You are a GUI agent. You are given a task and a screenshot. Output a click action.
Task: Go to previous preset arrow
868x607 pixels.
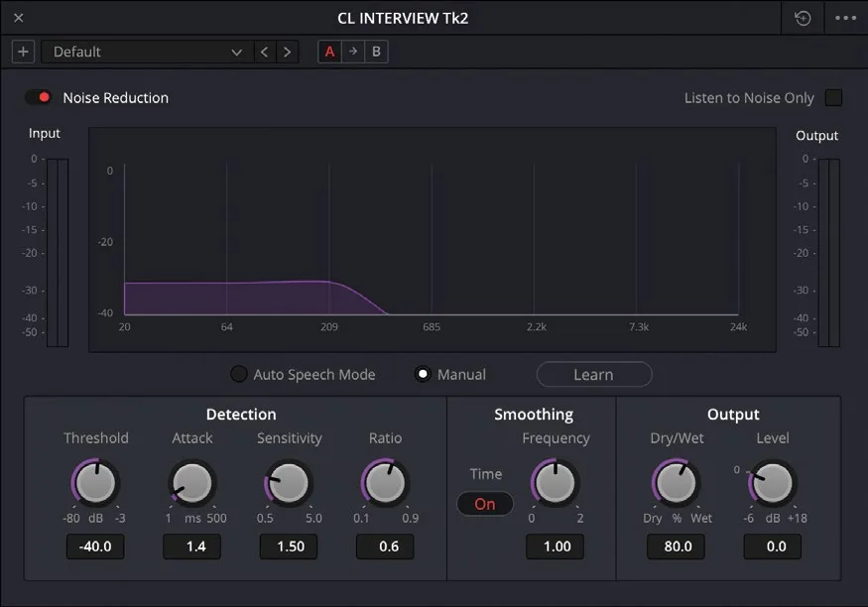265,52
